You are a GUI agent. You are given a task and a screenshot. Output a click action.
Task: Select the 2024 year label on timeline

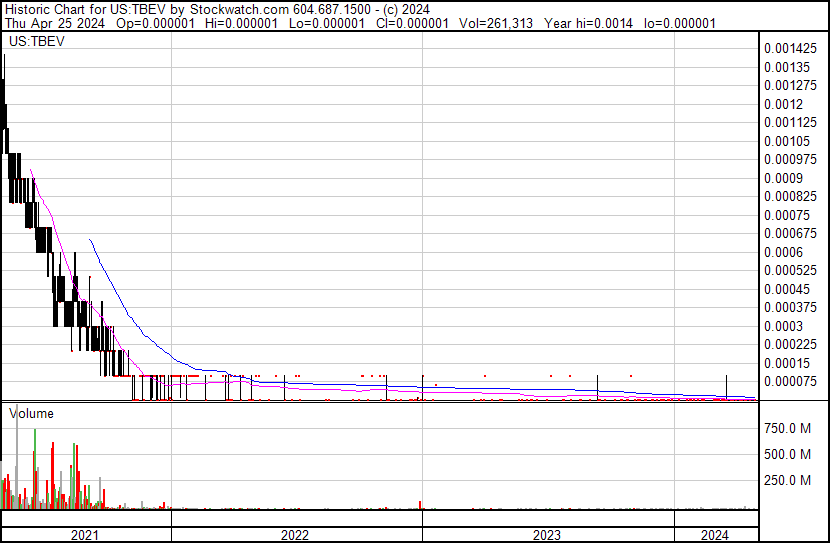click(716, 535)
